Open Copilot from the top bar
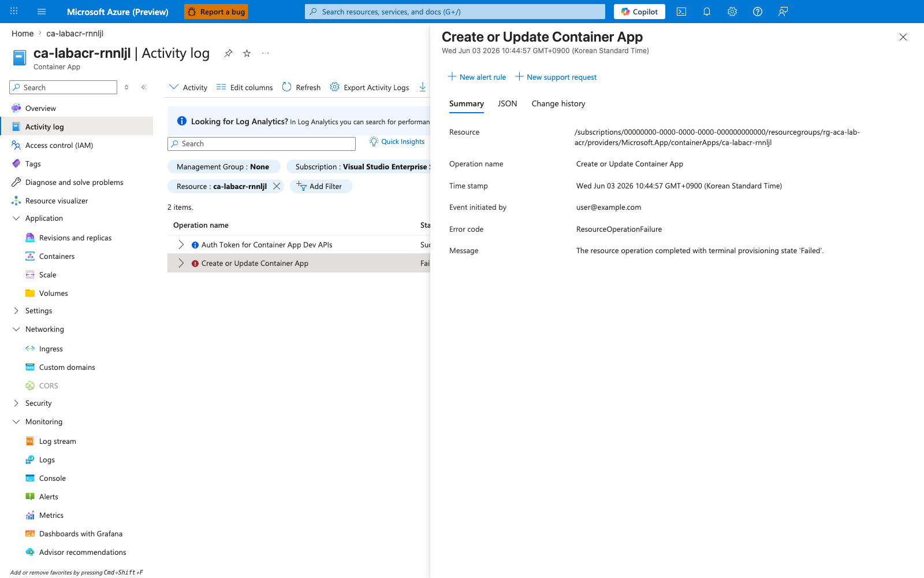Viewport: 924px width, 578px height. click(x=639, y=12)
